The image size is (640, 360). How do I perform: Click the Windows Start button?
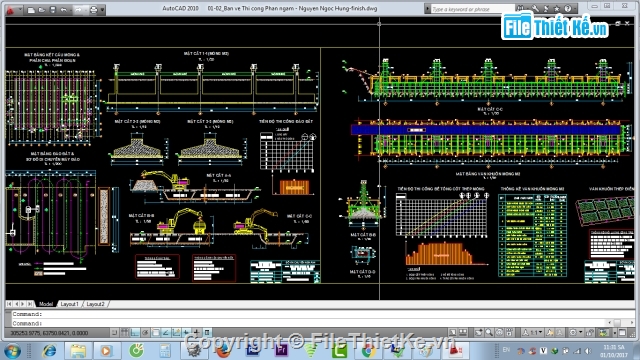click(13, 351)
